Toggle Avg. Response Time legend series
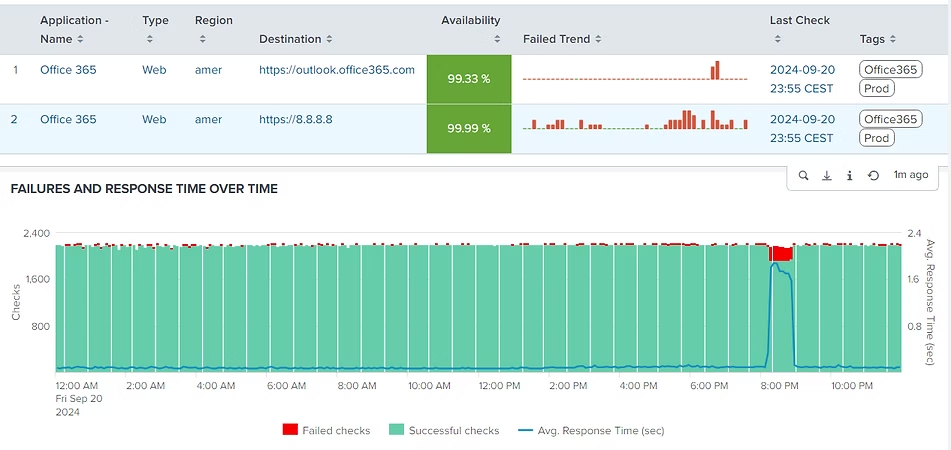Screen dimensions: 951x450 click(x=591, y=431)
